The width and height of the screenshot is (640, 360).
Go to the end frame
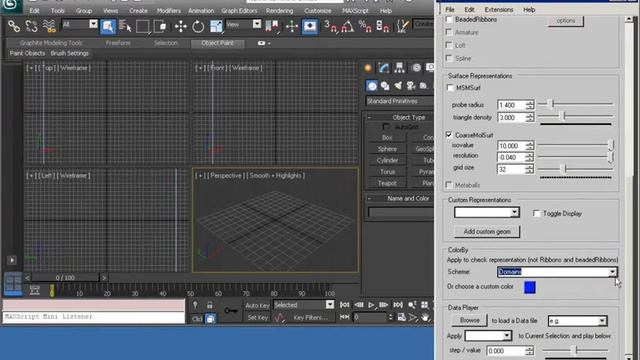[398, 305]
